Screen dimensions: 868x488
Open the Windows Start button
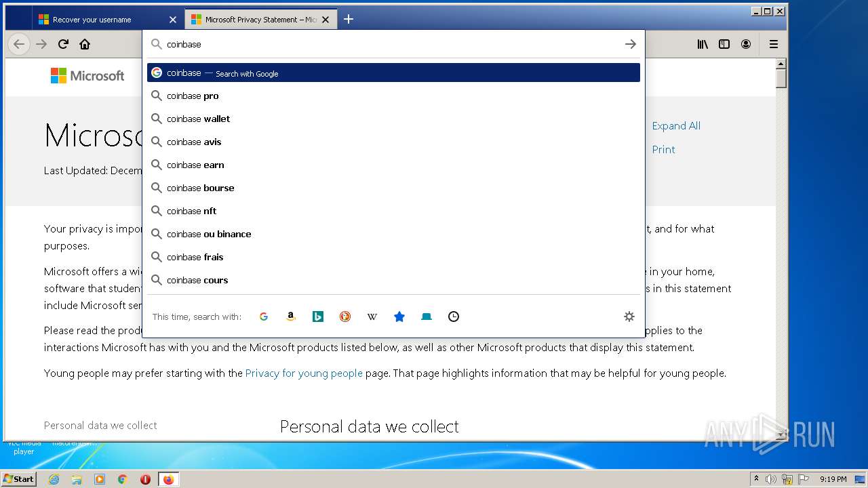[x=19, y=479]
